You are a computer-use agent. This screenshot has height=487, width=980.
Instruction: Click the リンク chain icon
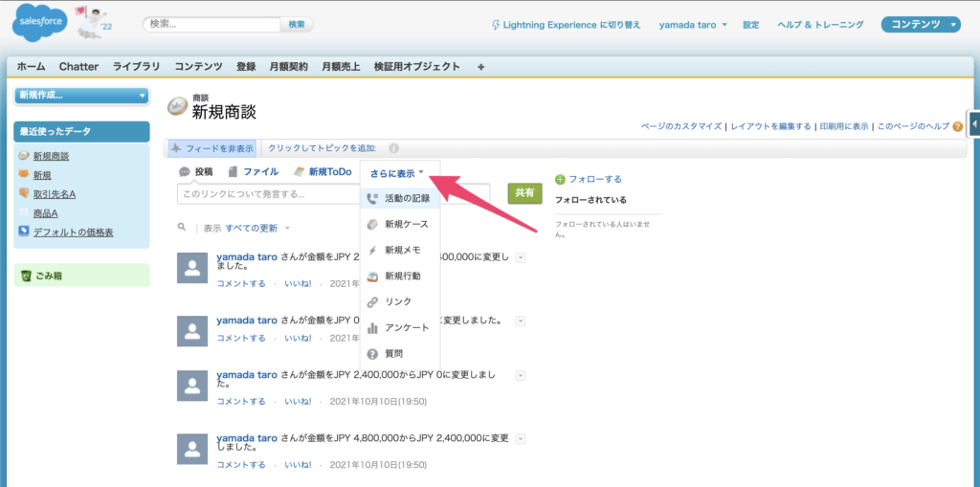[372, 302]
